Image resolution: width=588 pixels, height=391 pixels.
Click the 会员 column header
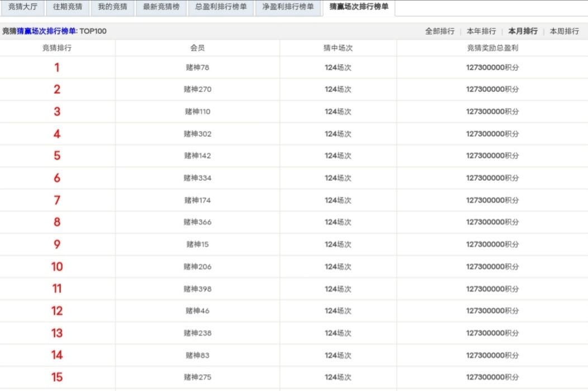pyautogui.click(x=197, y=48)
